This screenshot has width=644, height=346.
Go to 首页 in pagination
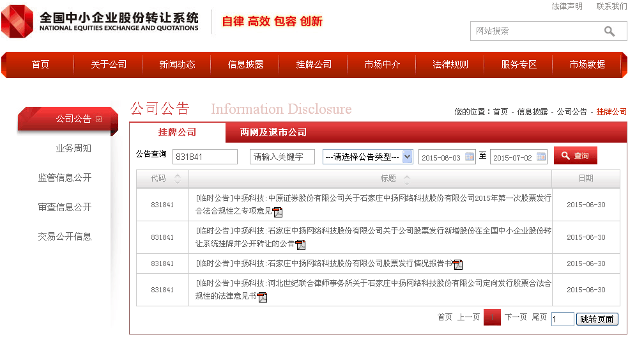click(445, 317)
